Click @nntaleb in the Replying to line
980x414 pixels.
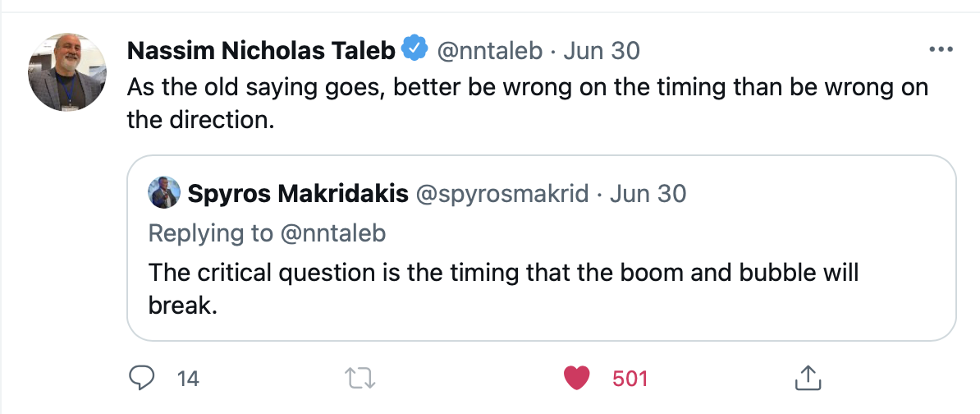click(332, 233)
